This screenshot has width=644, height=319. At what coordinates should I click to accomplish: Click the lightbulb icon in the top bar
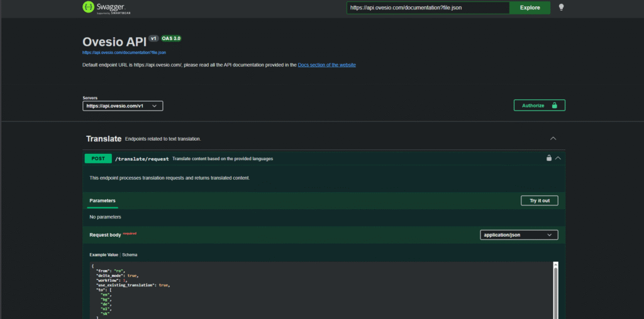pyautogui.click(x=561, y=8)
